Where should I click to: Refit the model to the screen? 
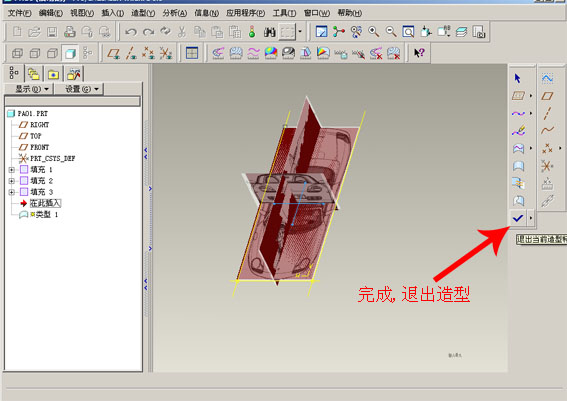(x=408, y=32)
